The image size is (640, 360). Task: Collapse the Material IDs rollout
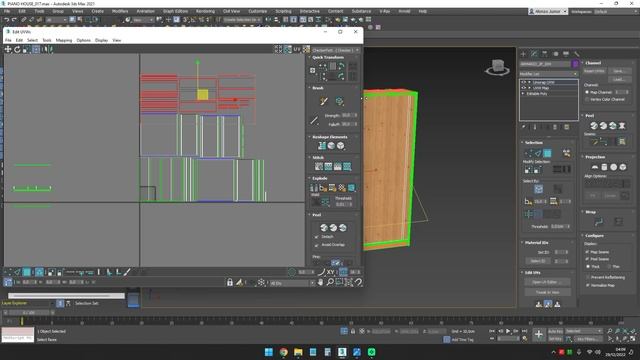click(x=536, y=242)
